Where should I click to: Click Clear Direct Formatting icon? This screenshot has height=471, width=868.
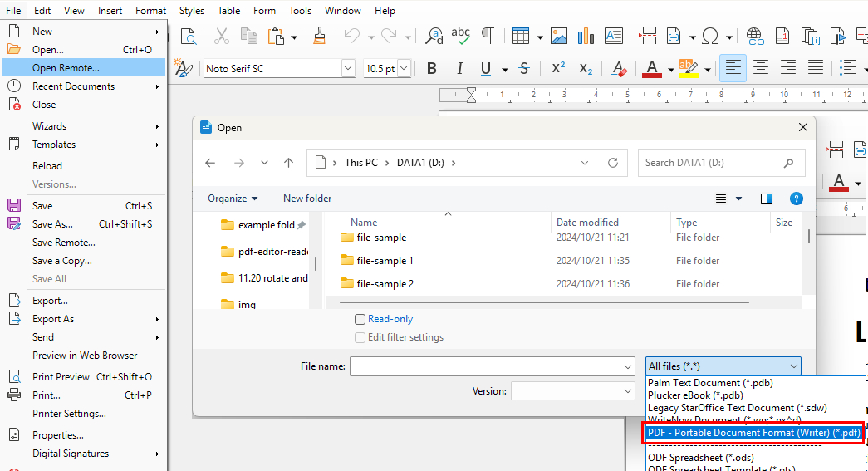click(619, 69)
